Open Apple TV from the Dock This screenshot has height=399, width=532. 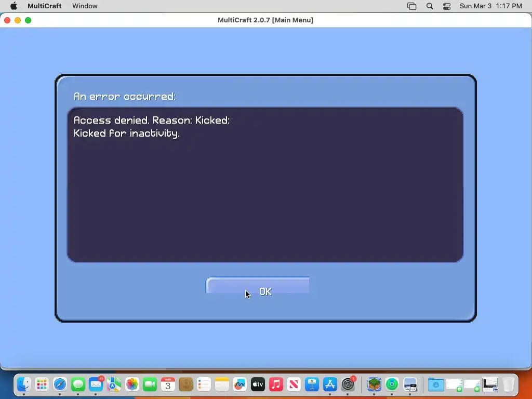click(x=258, y=384)
